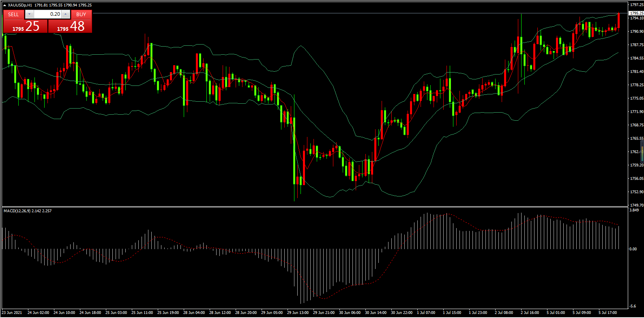
Task: Sell at the 1795.25 bid price tile
Action: pyautogui.click(x=25, y=26)
